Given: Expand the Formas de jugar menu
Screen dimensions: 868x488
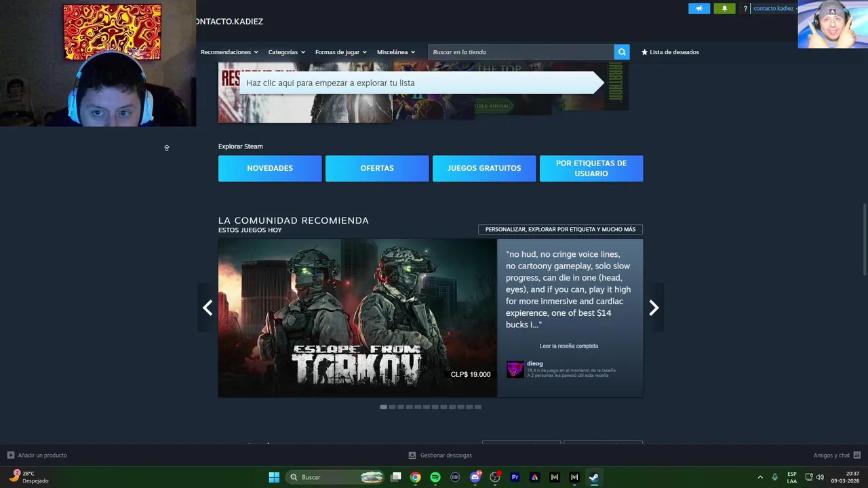Looking at the screenshot, I should tap(341, 52).
